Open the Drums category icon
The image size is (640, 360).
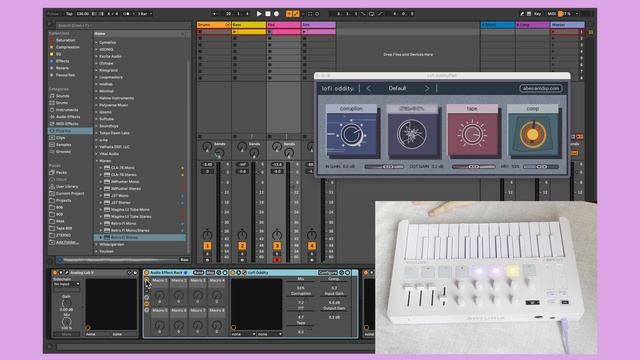(x=52, y=102)
